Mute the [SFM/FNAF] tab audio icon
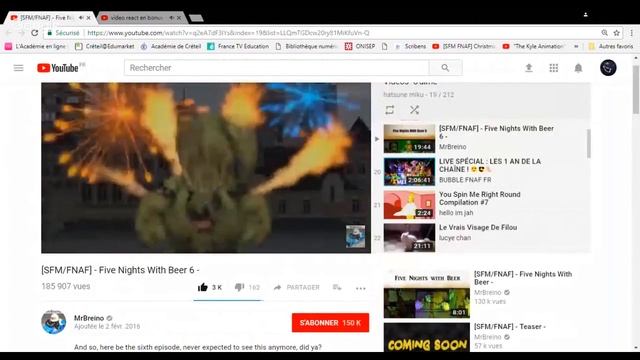This screenshot has width=640, height=360. tap(81, 18)
